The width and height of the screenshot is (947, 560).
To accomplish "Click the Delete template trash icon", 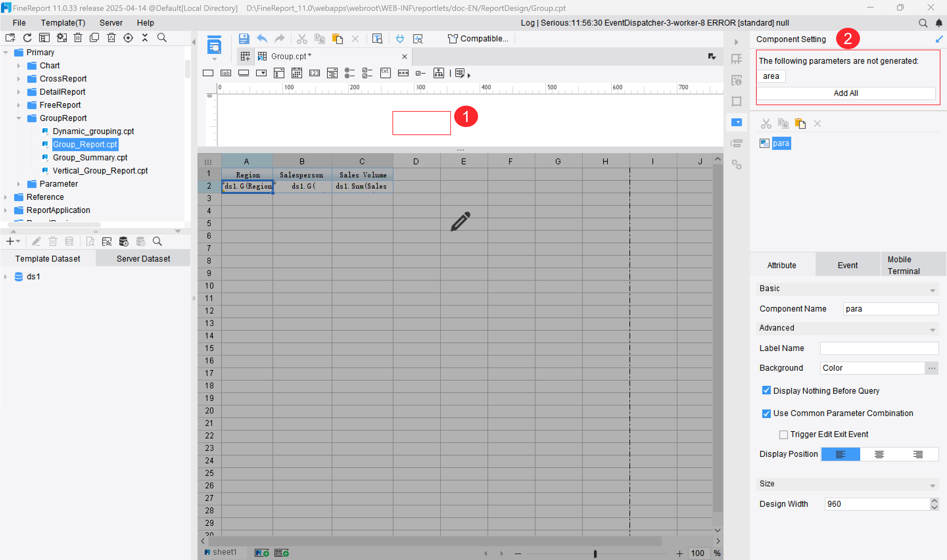I will tap(78, 38).
